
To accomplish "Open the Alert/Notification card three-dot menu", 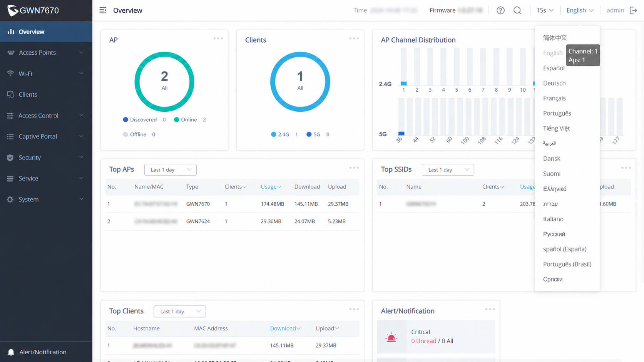I will tap(490, 309).
